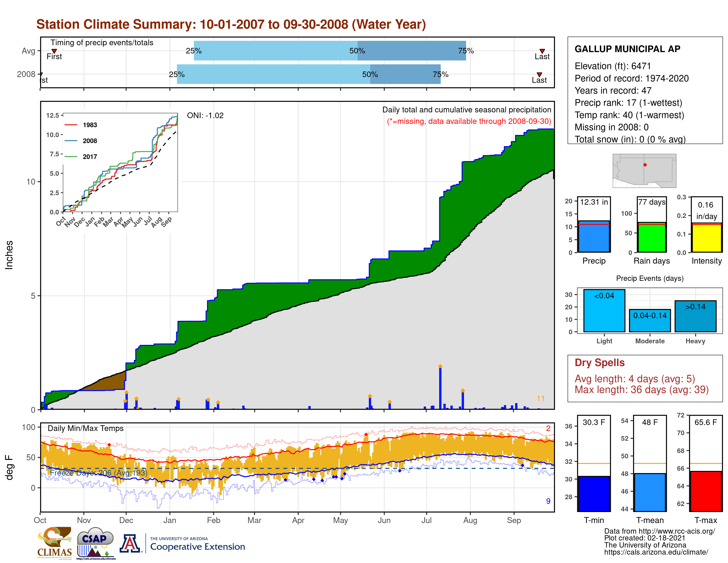Click the orange diamond atop July precipitation spike
Viewport: 728px width, 563px height.
click(x=440, y=366)
